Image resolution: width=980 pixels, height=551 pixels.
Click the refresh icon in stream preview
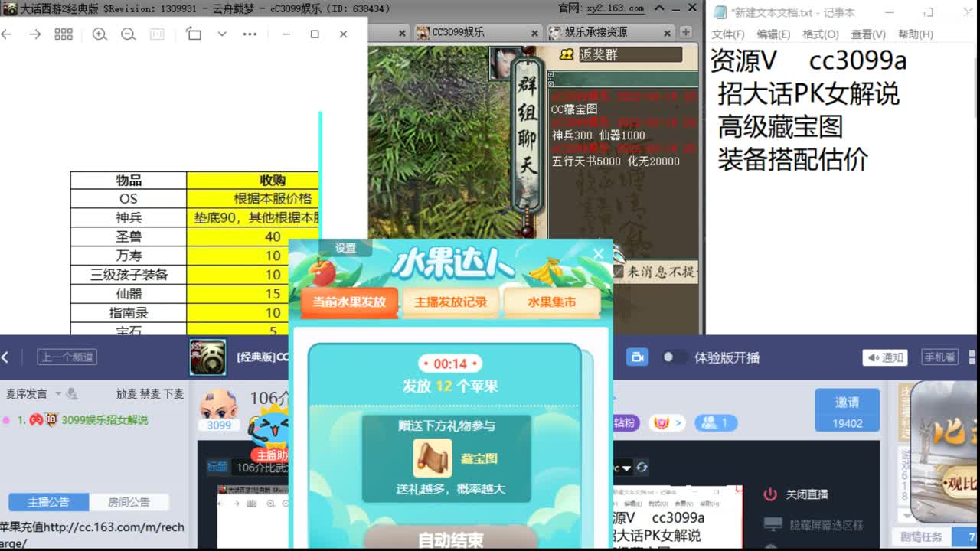point(642,468)
